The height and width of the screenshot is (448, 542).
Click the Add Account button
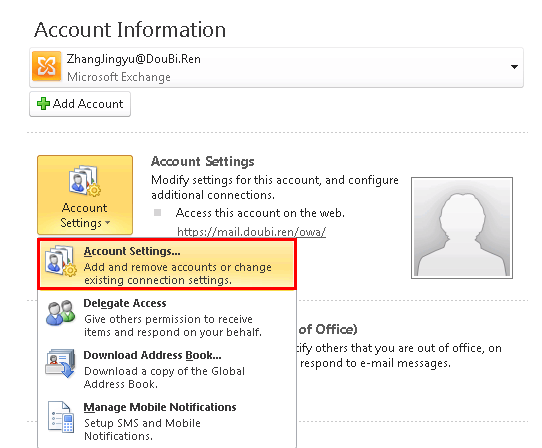(x=80, y=104)
